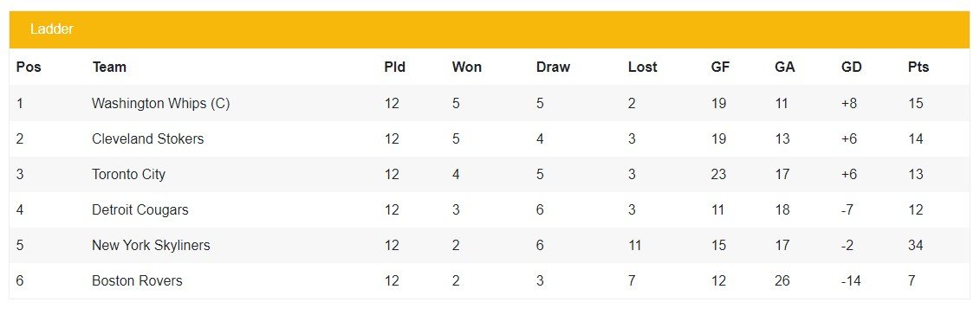
Task: Select the Cleveland Stokers team name
Action: point(147,138)
